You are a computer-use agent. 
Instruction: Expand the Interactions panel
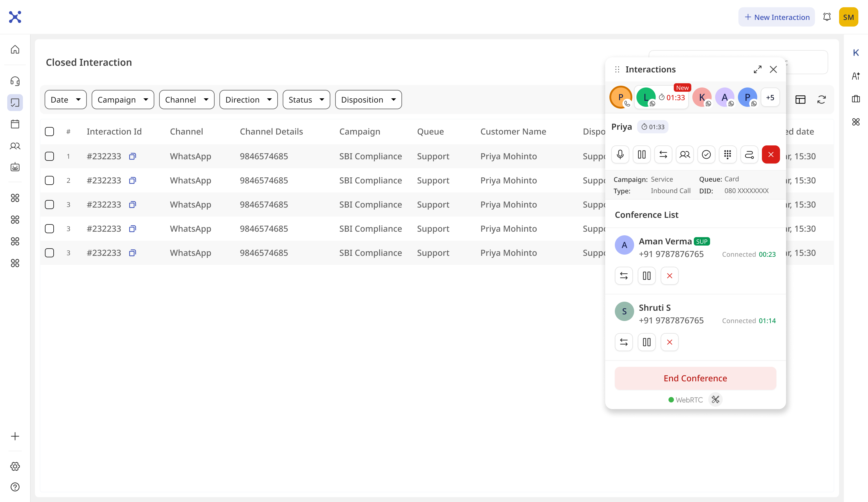click(x=757, y=69)
